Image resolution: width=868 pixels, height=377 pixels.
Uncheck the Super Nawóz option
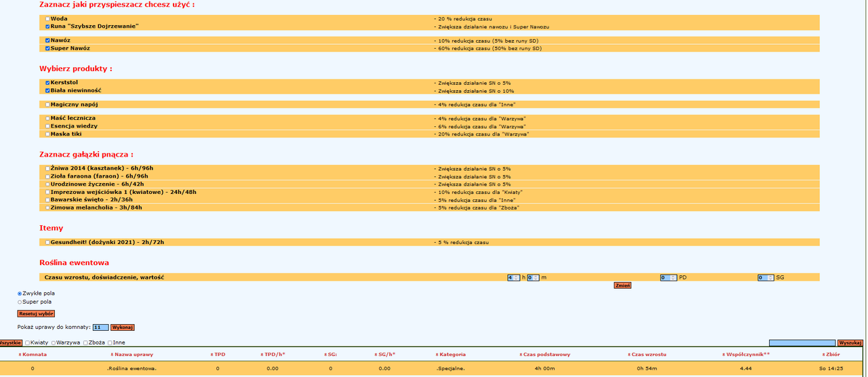pos(47,49)
